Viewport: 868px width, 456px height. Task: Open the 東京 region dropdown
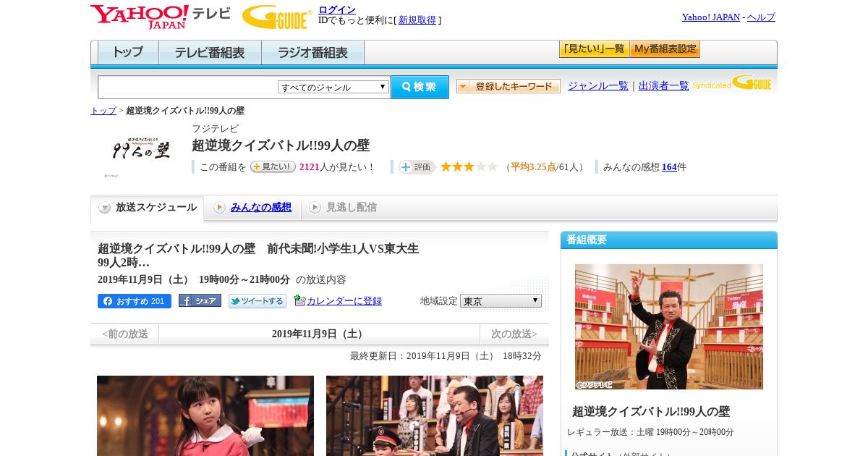501,300
